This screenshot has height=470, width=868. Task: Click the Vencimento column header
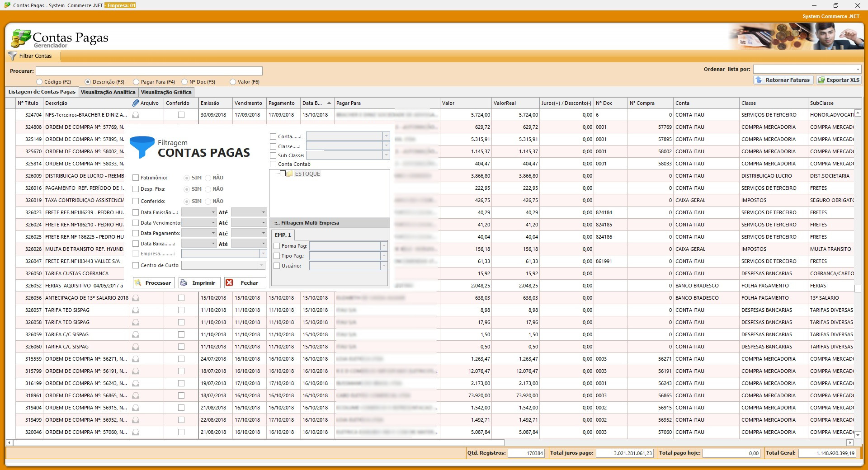(x=248, y=103)
